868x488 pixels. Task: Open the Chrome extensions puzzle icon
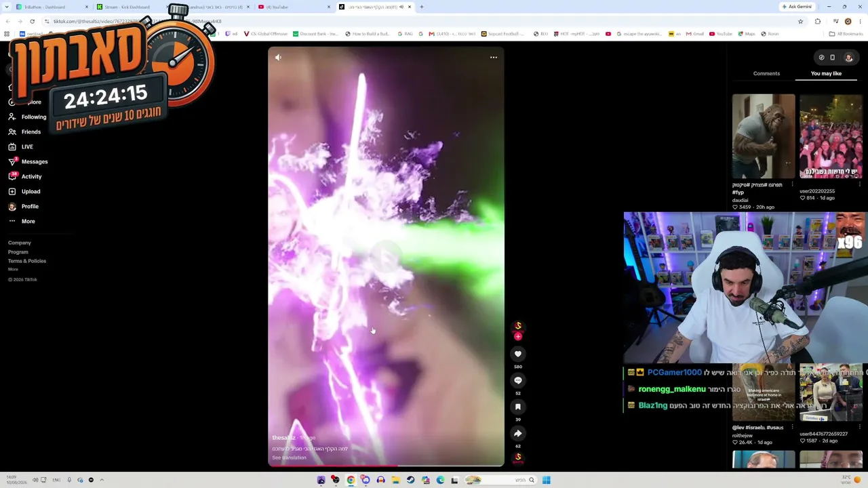tap(817, 21)
